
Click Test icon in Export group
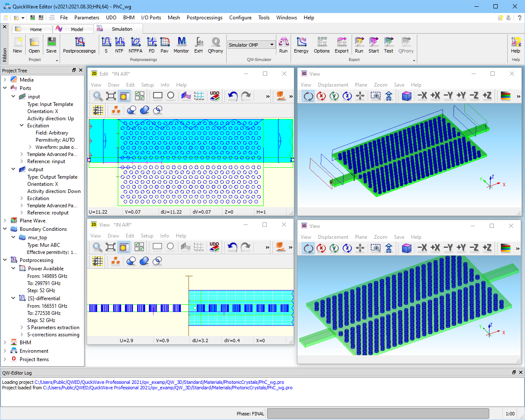[389, 45]
